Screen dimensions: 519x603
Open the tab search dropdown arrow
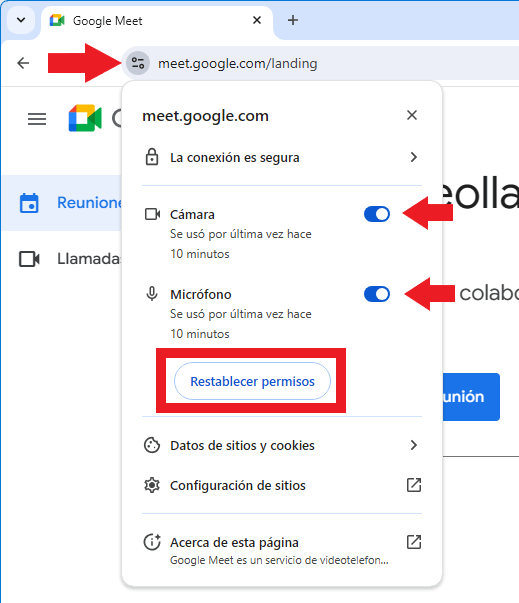coord(21,20)
